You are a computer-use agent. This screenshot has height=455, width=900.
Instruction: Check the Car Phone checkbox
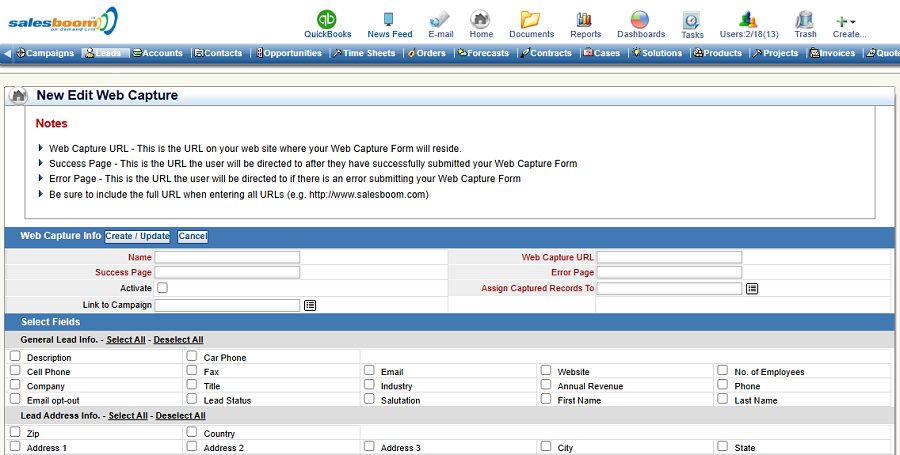click(192, 356)
